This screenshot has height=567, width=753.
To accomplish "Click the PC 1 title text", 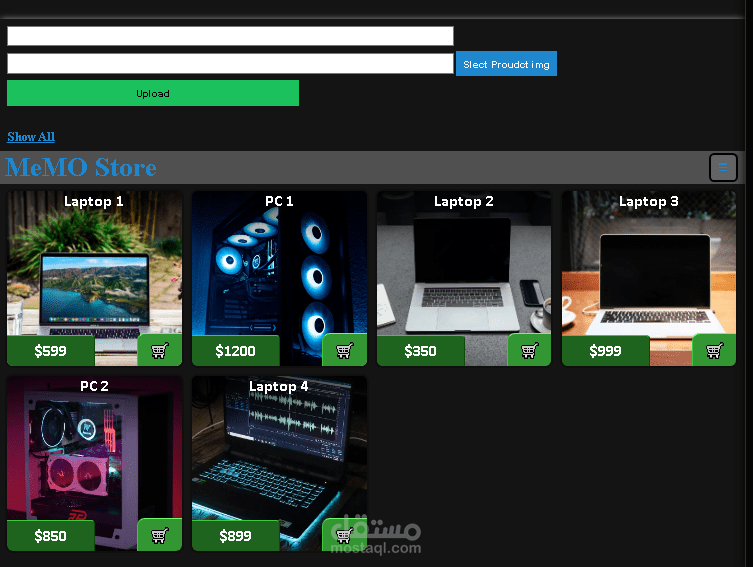I will [279, 201].
